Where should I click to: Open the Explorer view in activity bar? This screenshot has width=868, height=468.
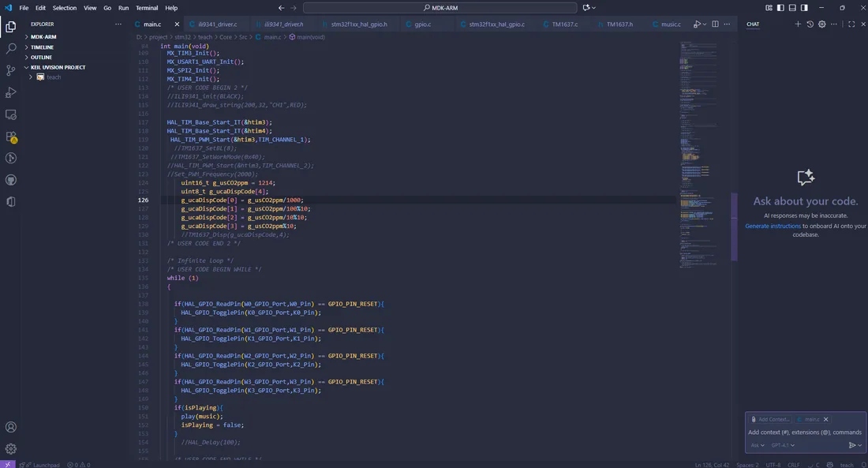[x=10, y=27]
